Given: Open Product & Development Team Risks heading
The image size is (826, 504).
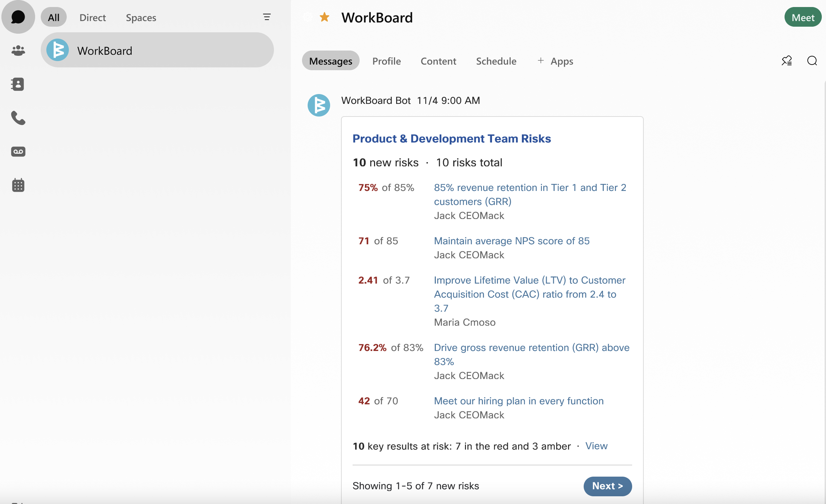Looking at the screenshot, I should click(452, 139).
